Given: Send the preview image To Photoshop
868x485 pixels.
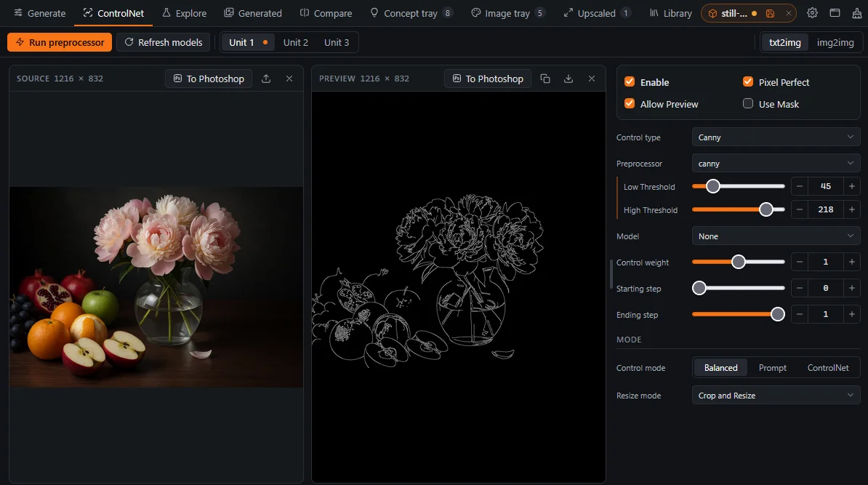Looking at the screenshot, I should tap(488, 79).
